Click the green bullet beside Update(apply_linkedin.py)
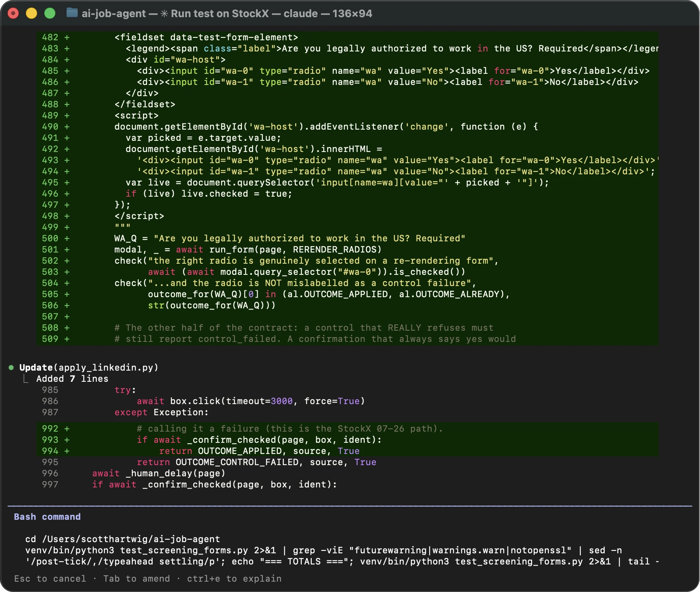This screenshot has width=700, height=592. pyautogui.click(x=11, y=367)
